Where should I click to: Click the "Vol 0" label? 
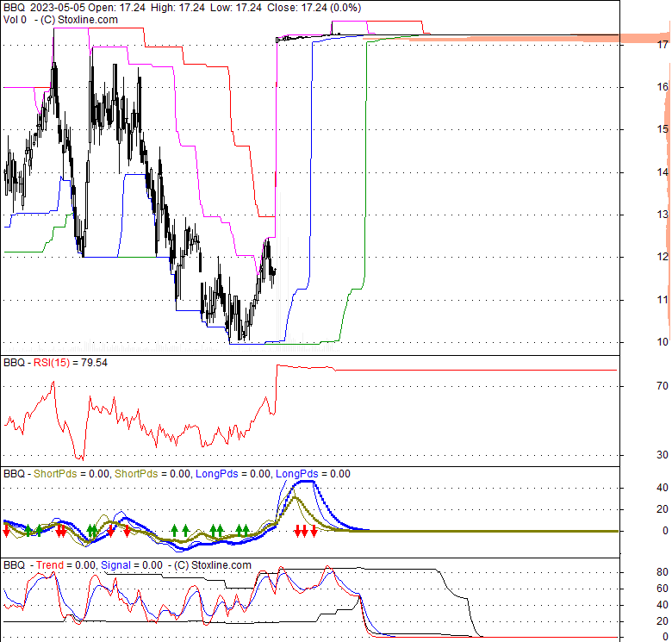(x=15, y=20)
